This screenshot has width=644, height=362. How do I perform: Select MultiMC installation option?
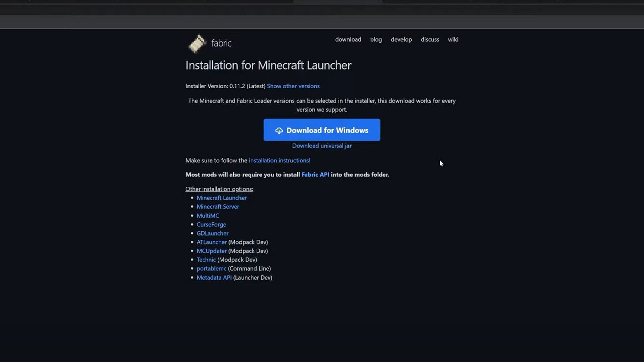click(x=207, y=215)
